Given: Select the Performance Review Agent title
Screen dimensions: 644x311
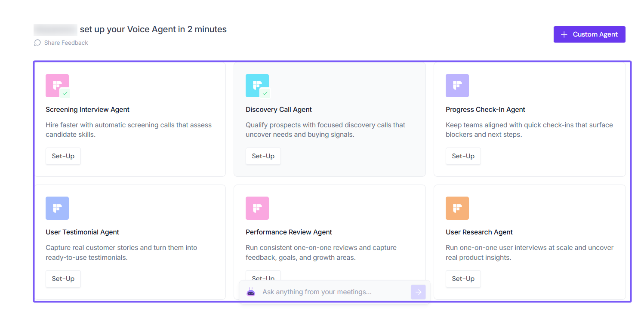Looking at the screenshot, I should pos(289,232).
